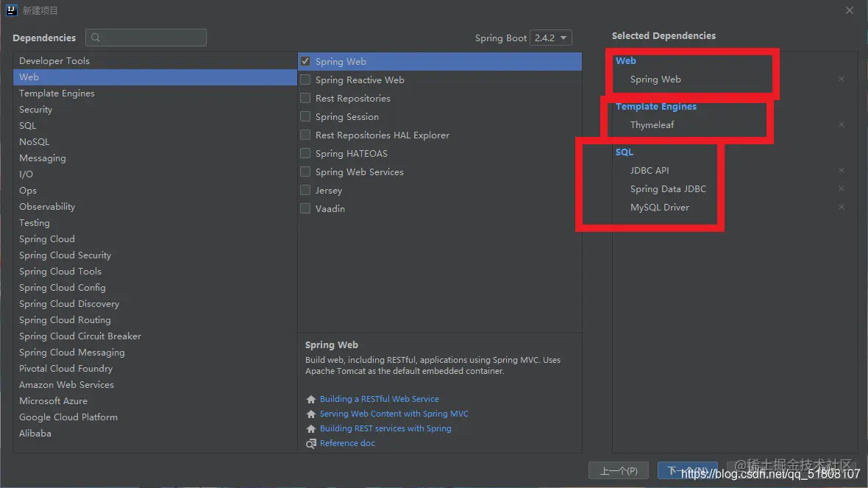Enable Rest Repositories HAL Explorer checkbox
Viewport: 868px width, 488px height.
pyautogui.click(x=305, y=135)
